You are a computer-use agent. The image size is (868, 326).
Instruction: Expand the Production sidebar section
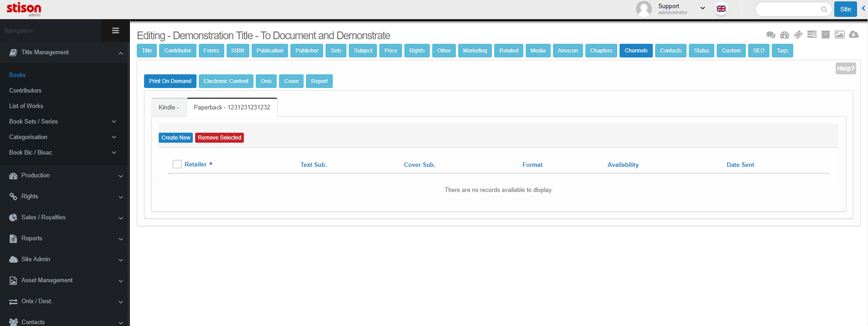(x=65, y=176)
